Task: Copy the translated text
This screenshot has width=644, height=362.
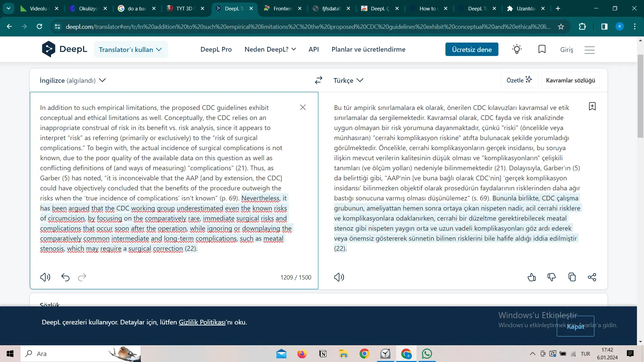Action: pyautogui.click(x=572, y=277)
